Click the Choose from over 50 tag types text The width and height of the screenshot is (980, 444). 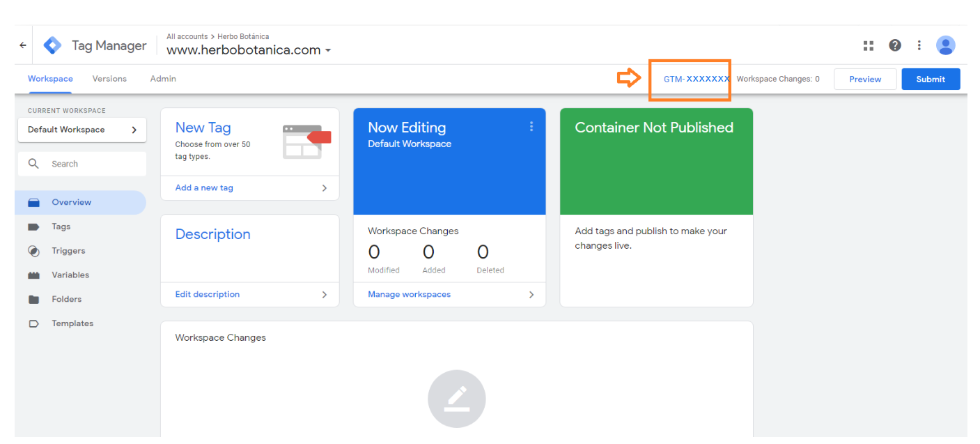tap(212, 151)
